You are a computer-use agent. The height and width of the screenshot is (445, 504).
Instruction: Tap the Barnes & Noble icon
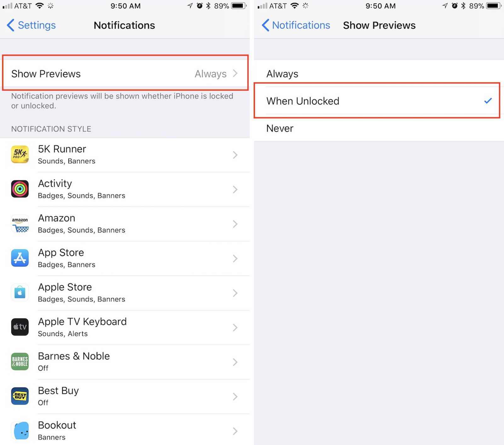(20, 362)
